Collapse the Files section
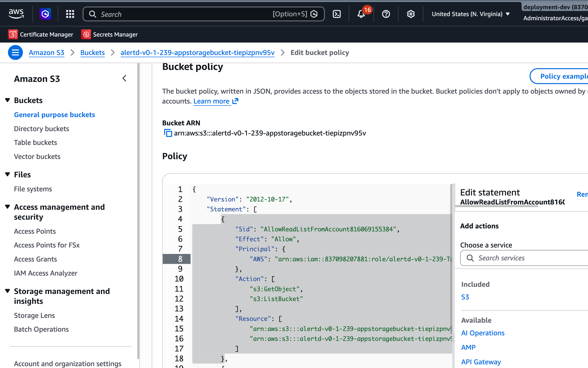Viewport: 588px width, 368px height. [x=8, y=174]
